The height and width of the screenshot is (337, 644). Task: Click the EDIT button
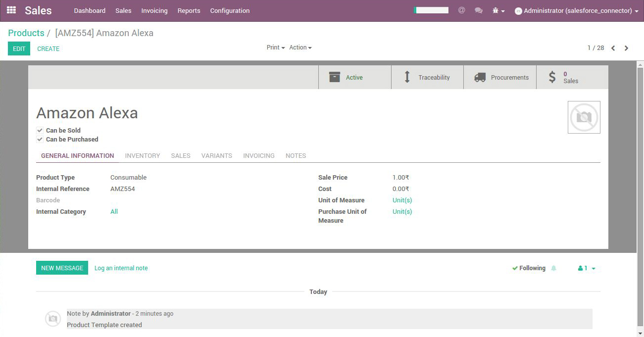point(19,48)
